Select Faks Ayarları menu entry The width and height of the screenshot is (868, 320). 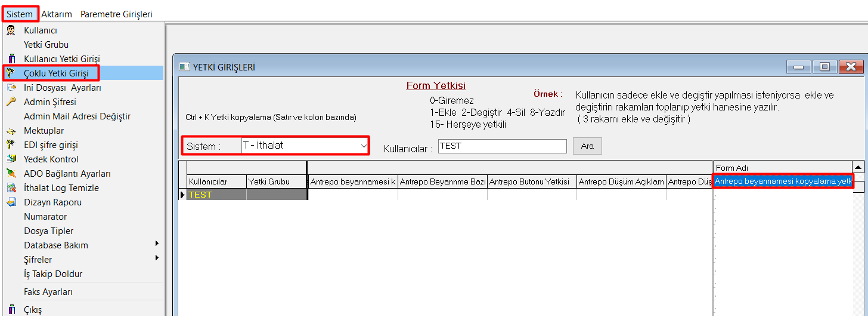pos(48,292)
